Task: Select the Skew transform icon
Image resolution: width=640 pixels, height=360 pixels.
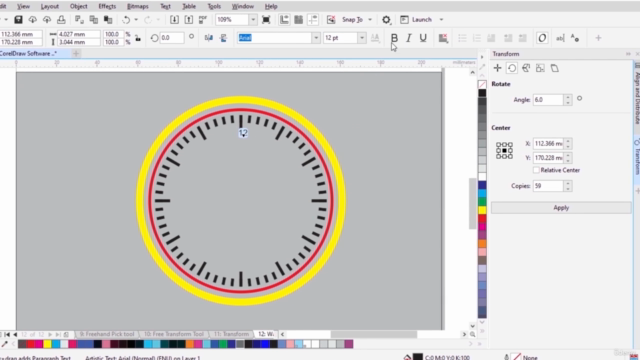Action: point(555,68)
